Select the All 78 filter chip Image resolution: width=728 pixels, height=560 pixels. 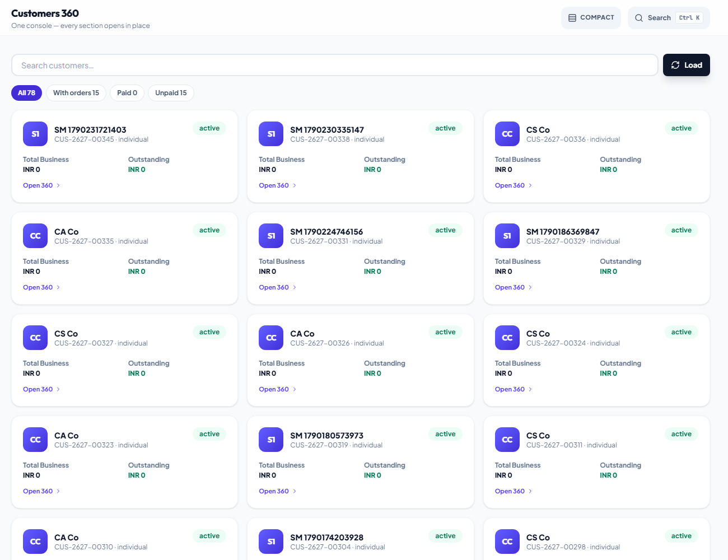(x=26, y=93)
